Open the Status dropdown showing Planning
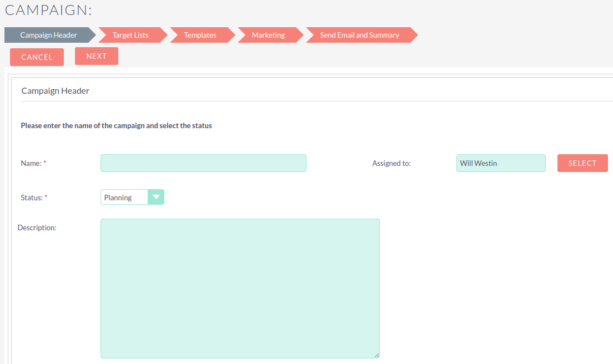This screenshot has height=364, width=613. click(125, 197)
